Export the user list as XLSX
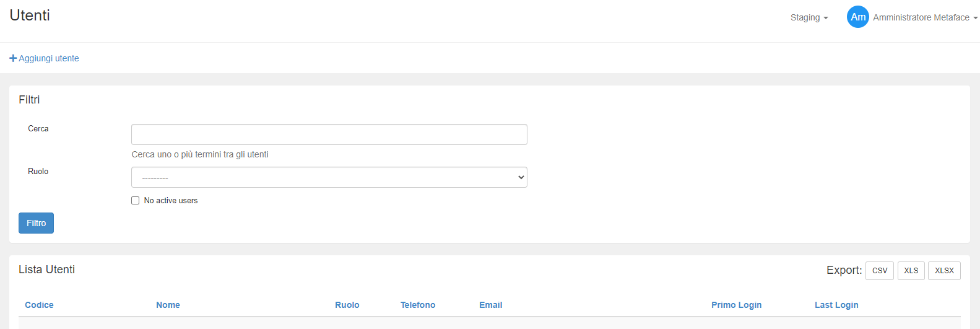980x329 pixels. coord(943,271)
